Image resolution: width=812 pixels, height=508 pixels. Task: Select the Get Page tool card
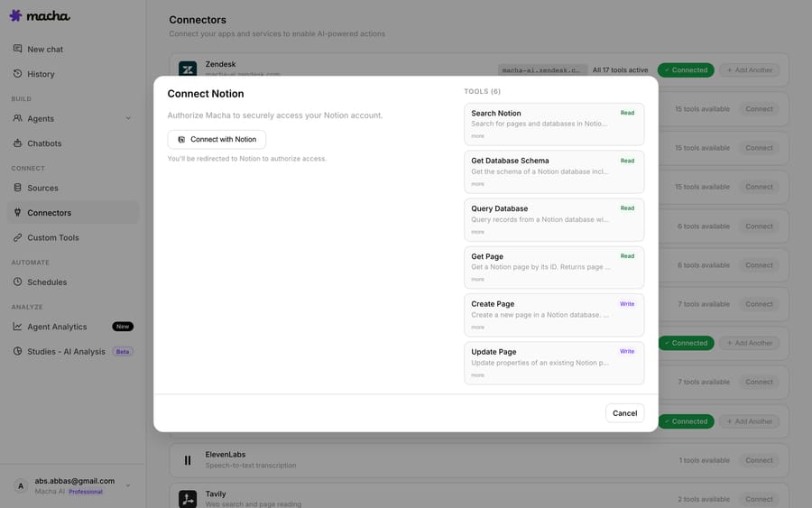(x=554, y=267)
